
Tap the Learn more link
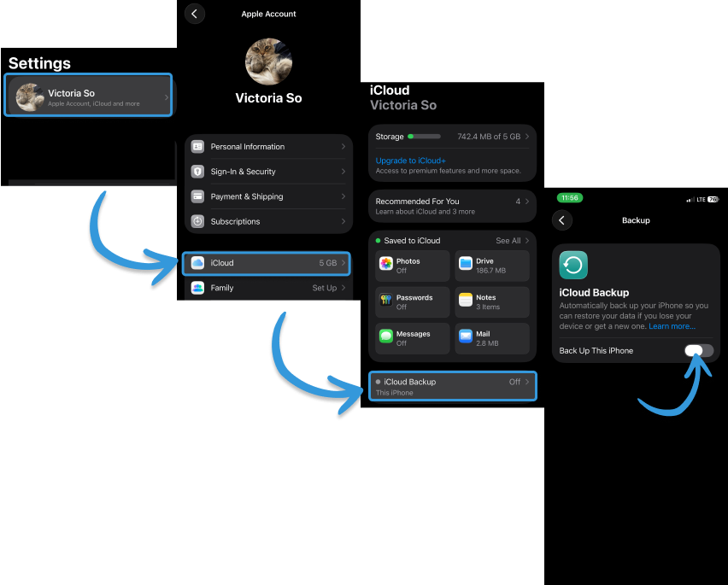(x=672, y=326)
